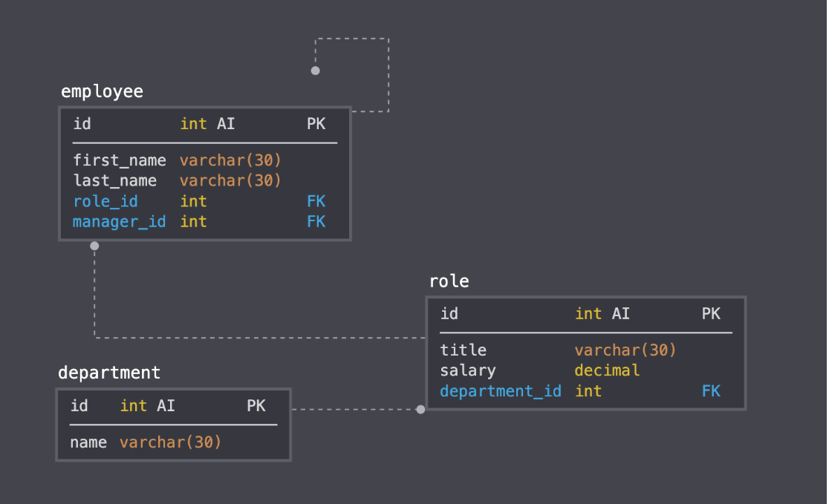Click the PK indicator on department id

click(x=256, y=406)
